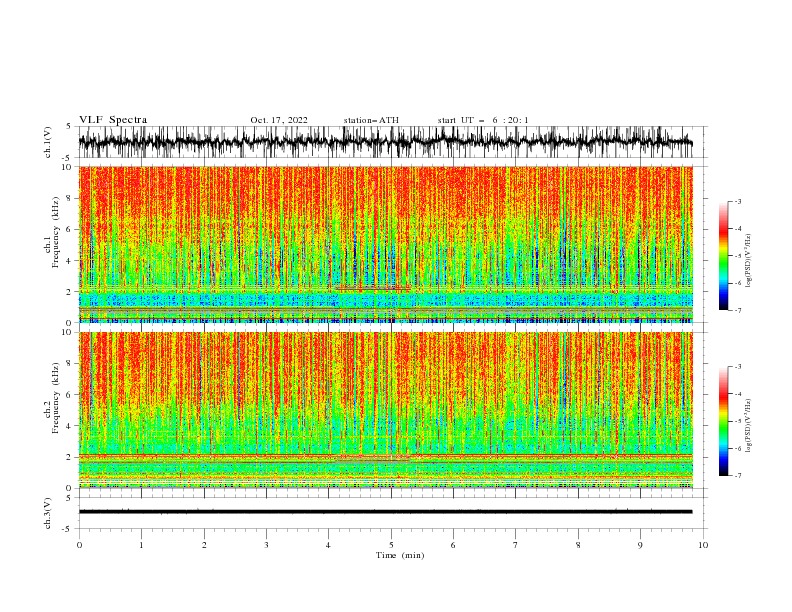
Task: Click the "station=ATH" label
Action: (371, 120)
